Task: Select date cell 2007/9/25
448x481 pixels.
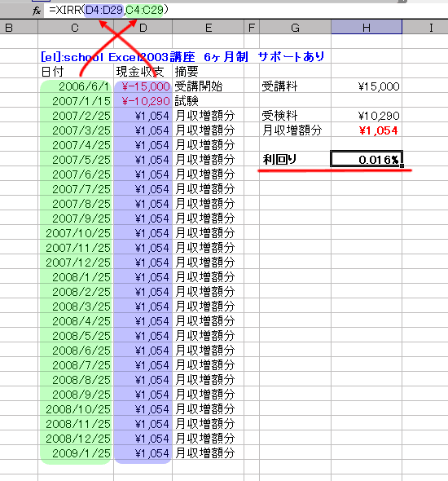Action: (x=76, y=218)
